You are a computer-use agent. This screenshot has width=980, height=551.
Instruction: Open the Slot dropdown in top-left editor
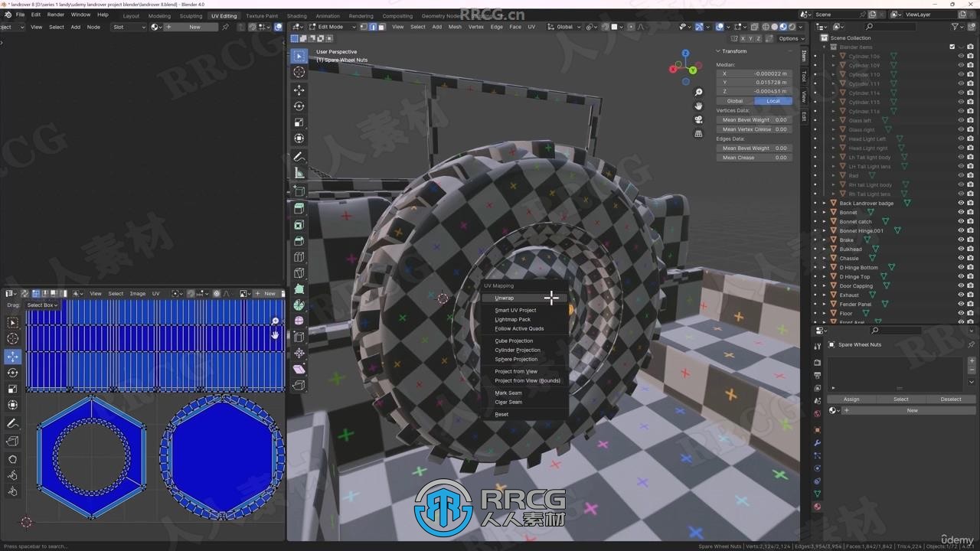129,27
